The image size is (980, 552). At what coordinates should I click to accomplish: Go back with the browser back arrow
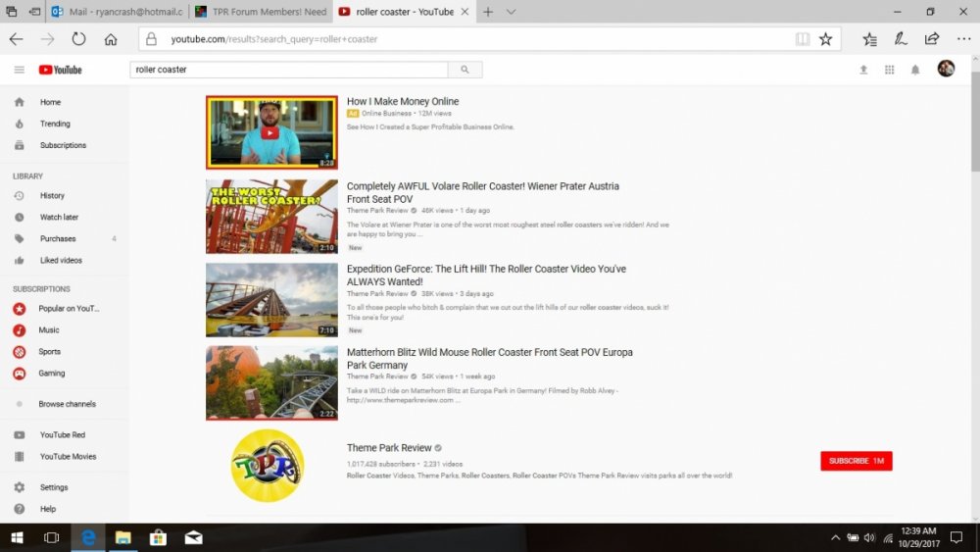point(17,39)
